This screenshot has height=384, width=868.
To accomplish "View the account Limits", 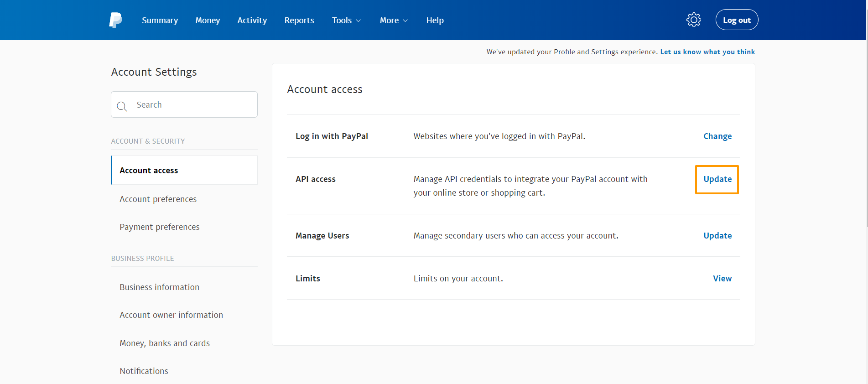I will pos(722,279).
